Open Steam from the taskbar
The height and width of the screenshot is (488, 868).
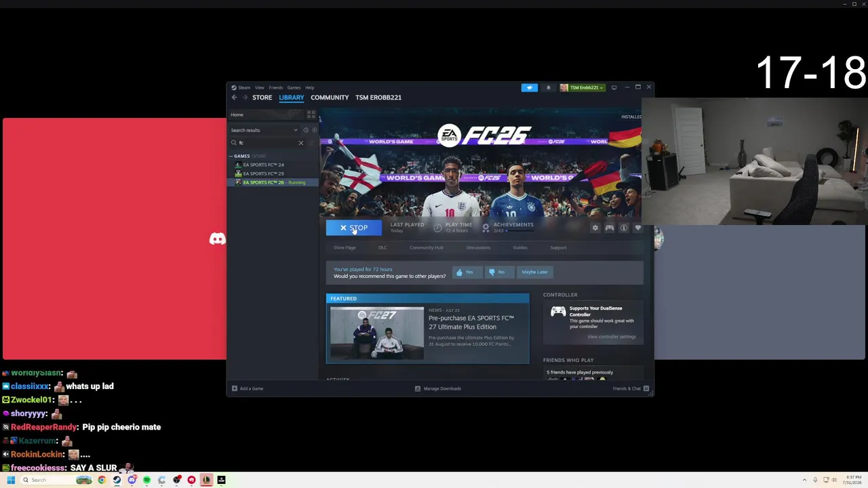pyautogui.click(x=117, y=480)
